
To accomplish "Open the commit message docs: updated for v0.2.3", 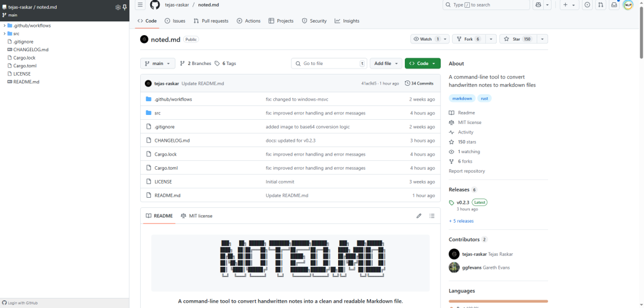I will 290,141.
